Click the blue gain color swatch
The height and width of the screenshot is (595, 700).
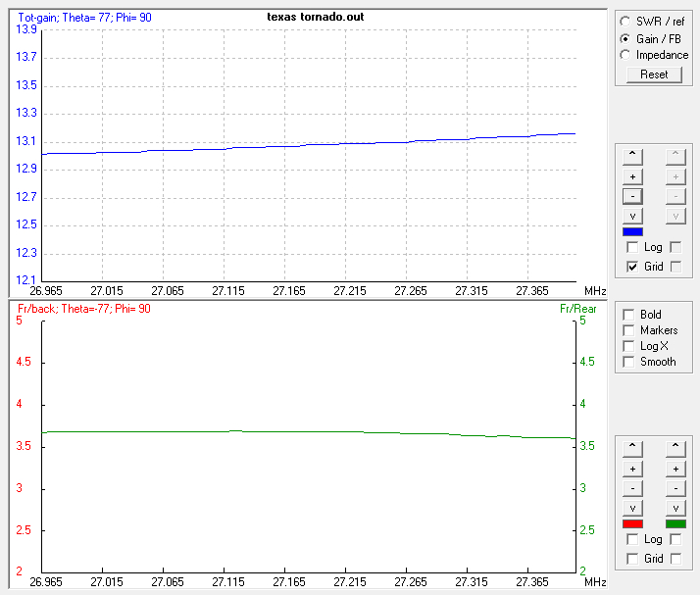point(633,232)
